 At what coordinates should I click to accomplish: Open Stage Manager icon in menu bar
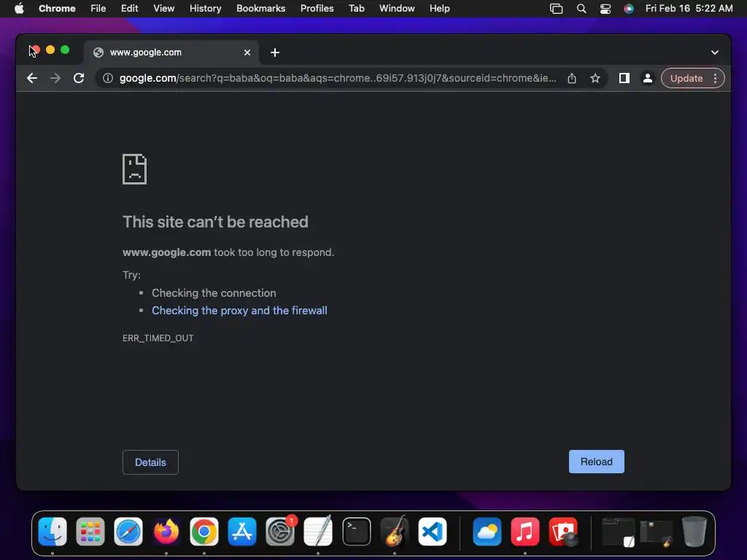[556, 9]
